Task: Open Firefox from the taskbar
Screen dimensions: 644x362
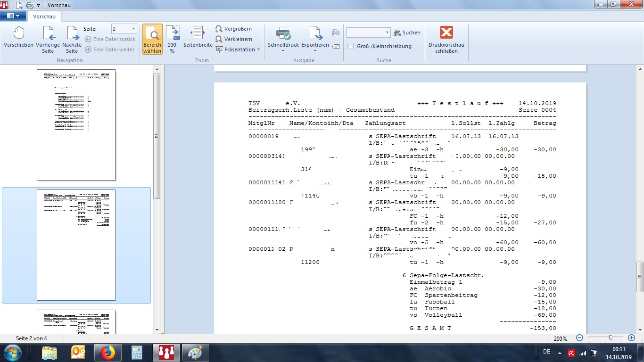Action: [x=108, y=353]
